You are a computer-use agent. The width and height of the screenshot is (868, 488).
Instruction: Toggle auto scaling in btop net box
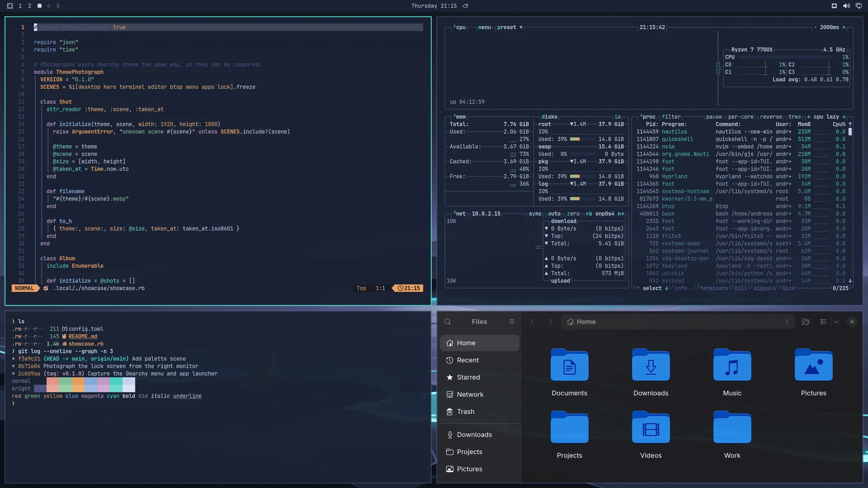pyautogui.click(x=554, y=214)
